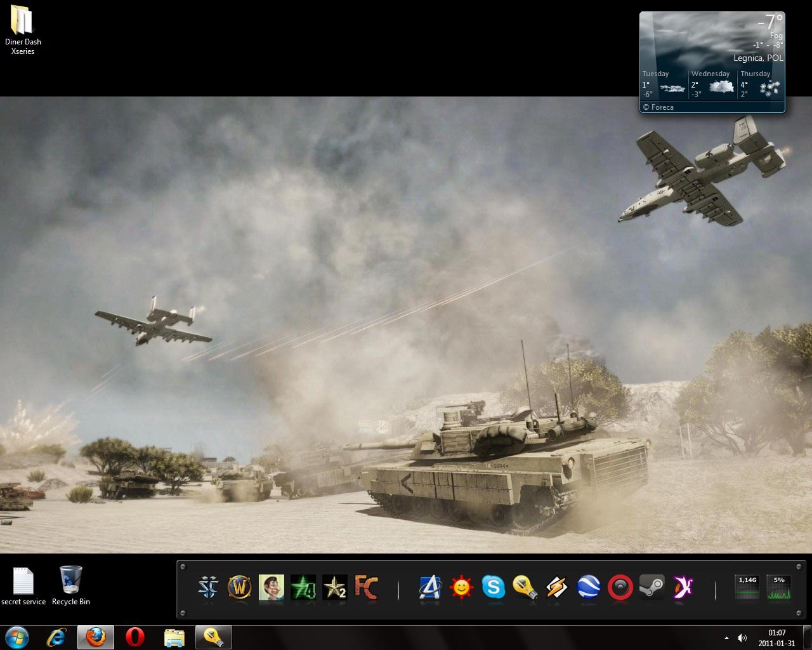Open the volume speaker icon
This screenshot has width=812, height=650.
(x=742, y=638)
